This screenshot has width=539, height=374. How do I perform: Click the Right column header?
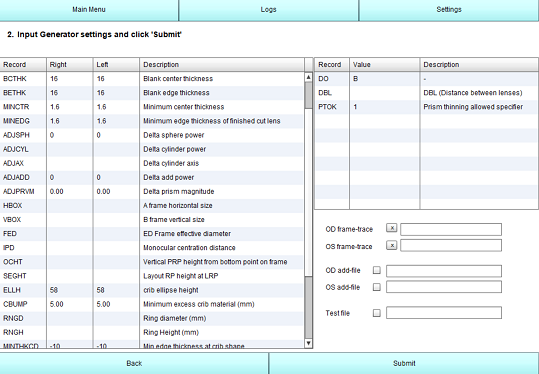coord(70,65)
